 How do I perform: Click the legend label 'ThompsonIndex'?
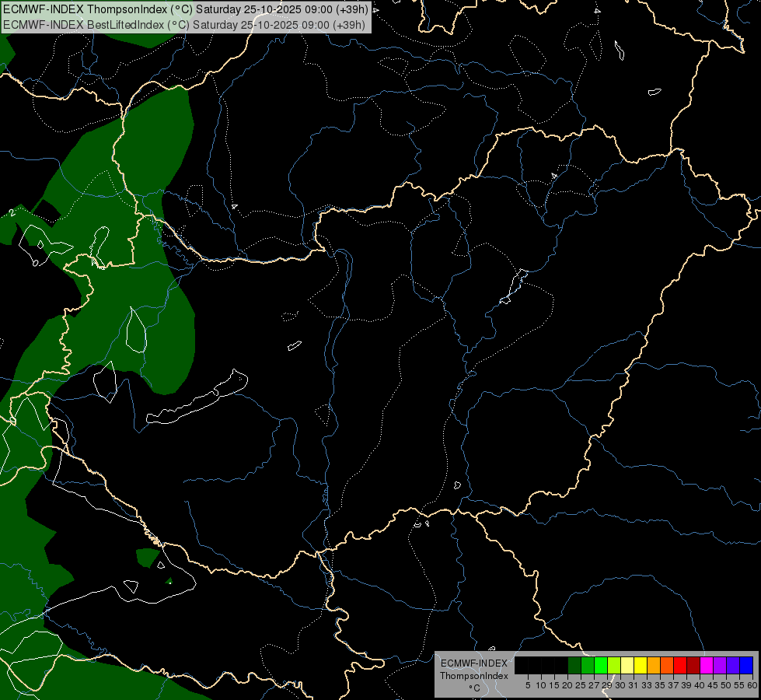coord(474,676)
